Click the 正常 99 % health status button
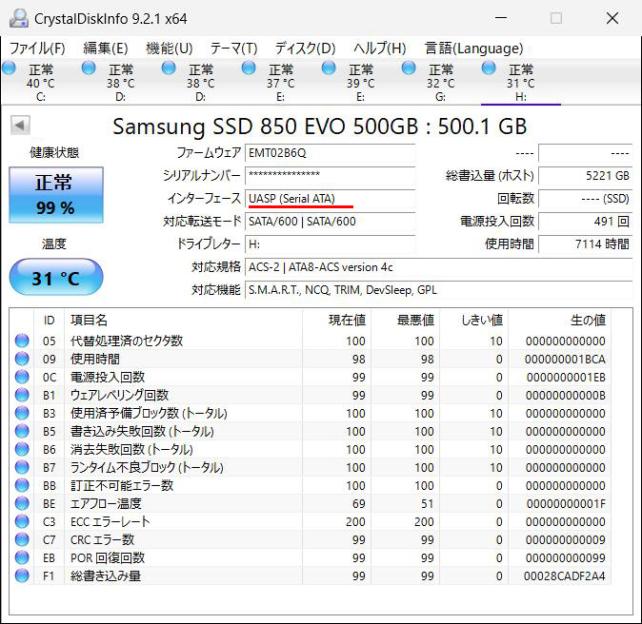 click(56, 195)
